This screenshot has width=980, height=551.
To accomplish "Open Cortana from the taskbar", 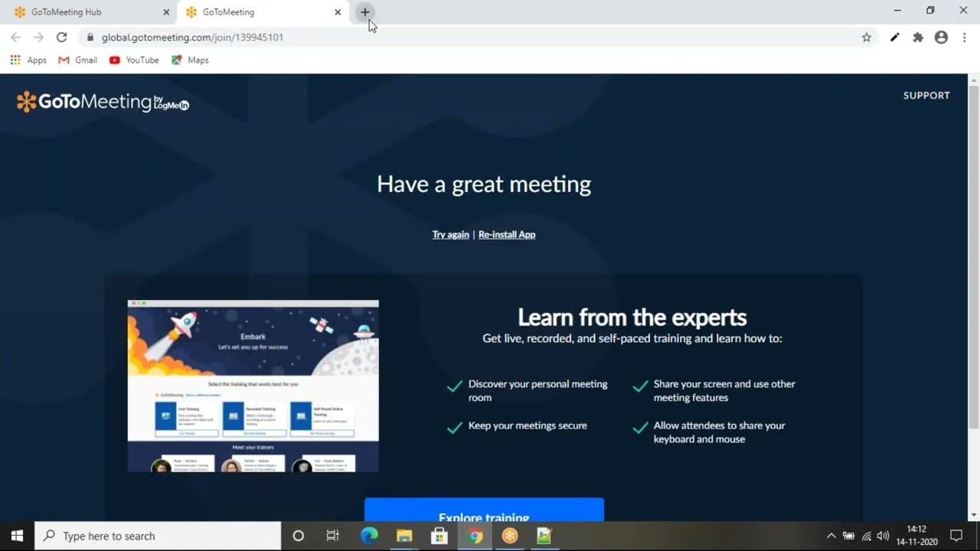I will (x=298, y=536).
